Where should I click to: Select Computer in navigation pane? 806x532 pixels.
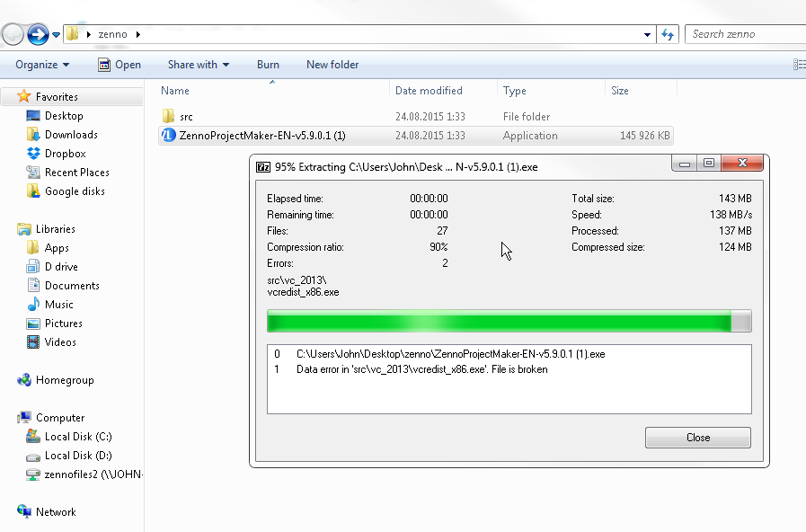click(60, 417)
